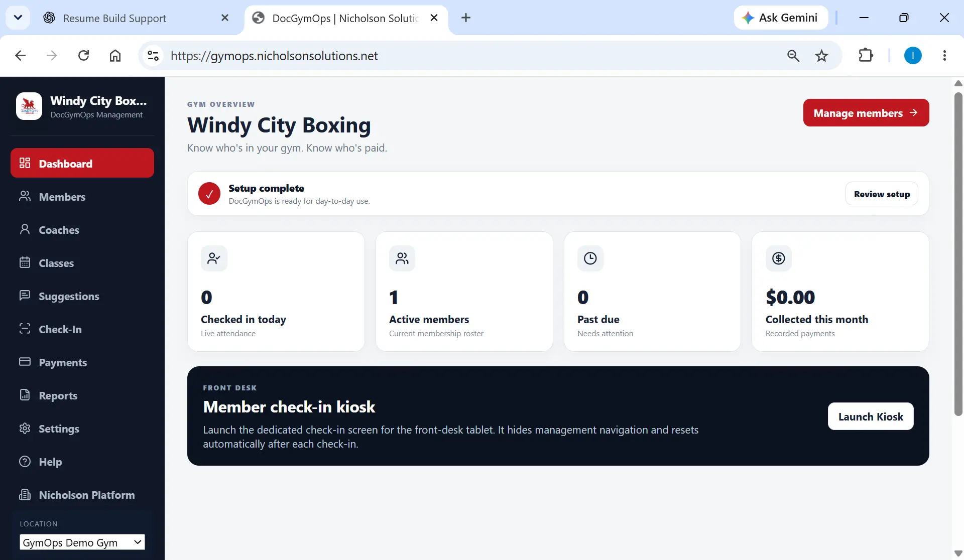Switch to the Resume Build Support tab
The height and width of the screenshot is (560, 964).
(x=136, y=18)
